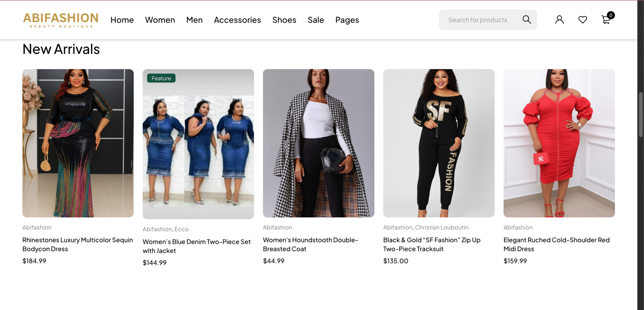Open the red ruched midi dress image
Viewport: 644px width, 310px height.
(x=559, y=143)
